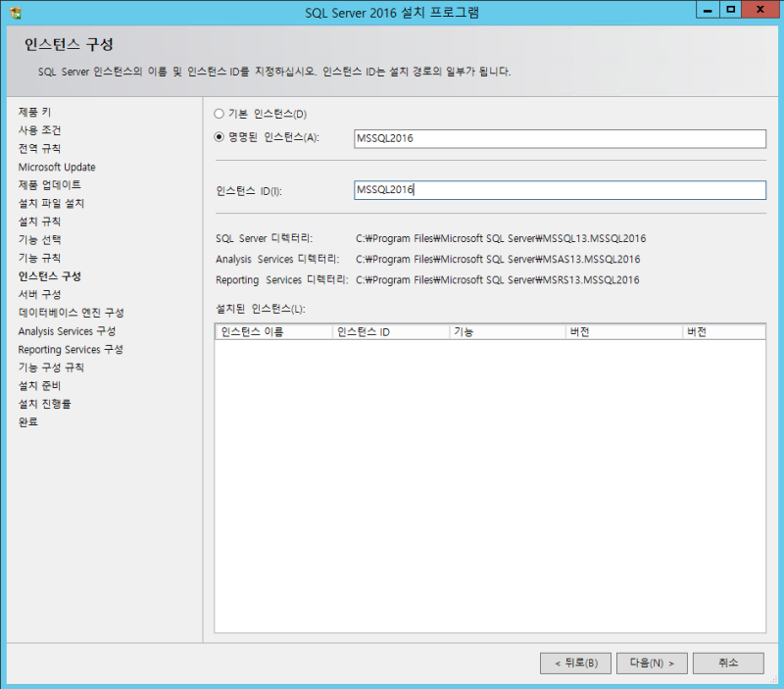Click the 인스턴스 ID input field

click(559, 190)
